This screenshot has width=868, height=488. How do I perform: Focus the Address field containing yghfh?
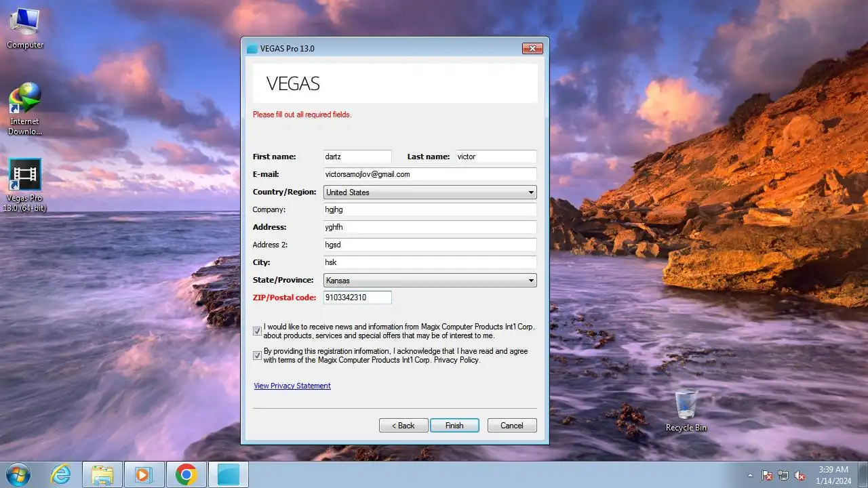pos(430,227)
